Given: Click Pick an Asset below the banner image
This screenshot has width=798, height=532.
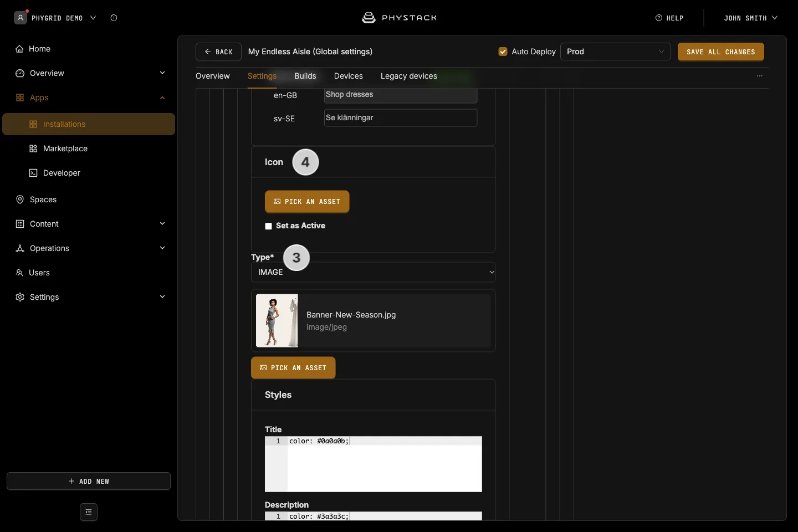Looking at the screenshot, I should (x=293, y=368).
